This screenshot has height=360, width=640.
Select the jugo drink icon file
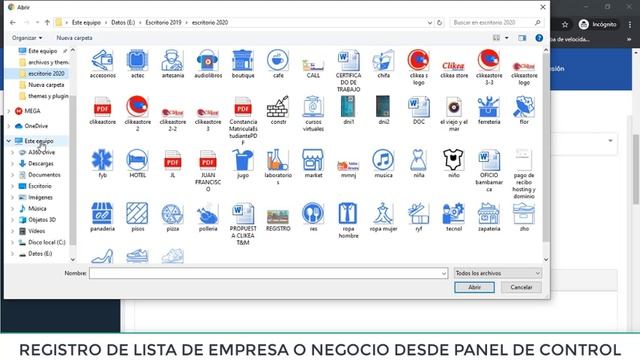(243, 163)
